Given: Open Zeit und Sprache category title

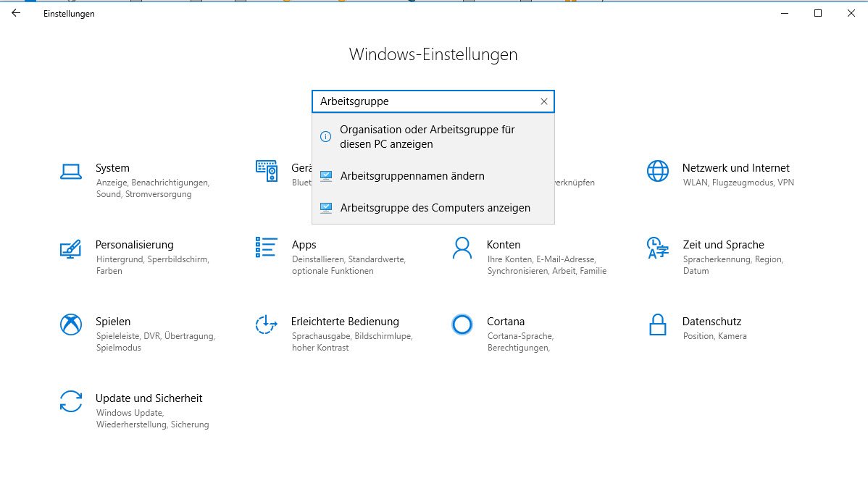Looking at the screenshot, I should tap(723, 245).
